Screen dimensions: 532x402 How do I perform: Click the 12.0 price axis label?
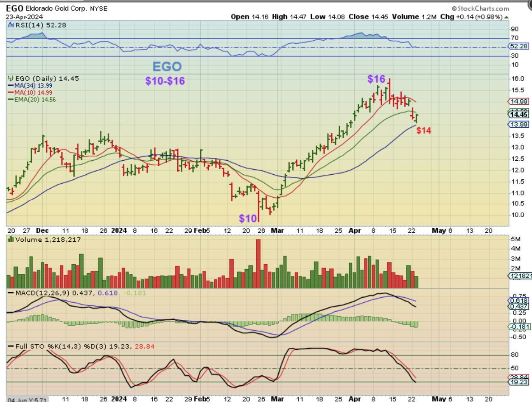click(517, 170)
